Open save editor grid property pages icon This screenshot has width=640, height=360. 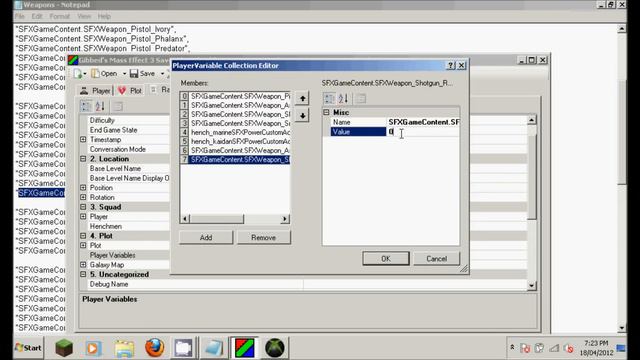[x=118, y=107]
